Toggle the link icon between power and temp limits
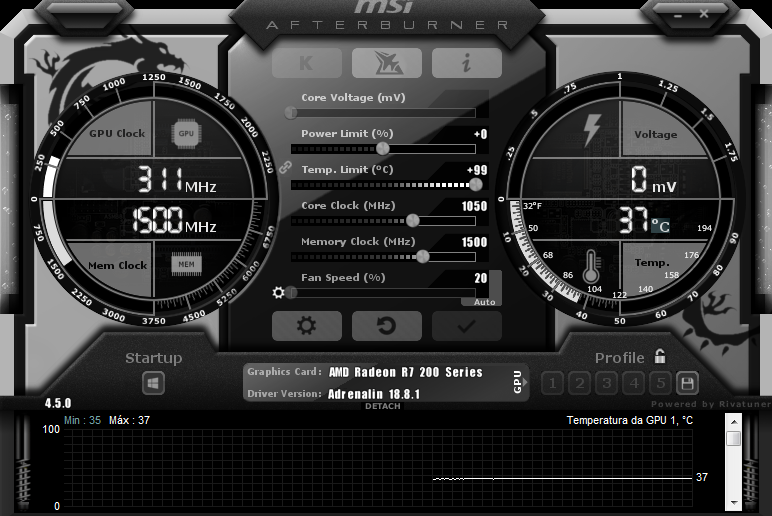 (x=285, y=167)
